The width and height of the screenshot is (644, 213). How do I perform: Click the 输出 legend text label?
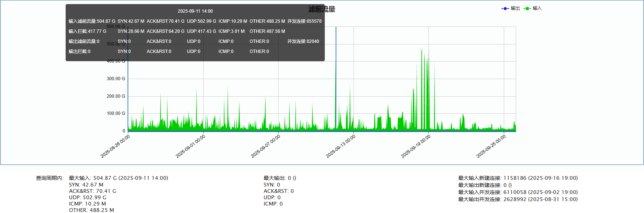pos(515,9)
